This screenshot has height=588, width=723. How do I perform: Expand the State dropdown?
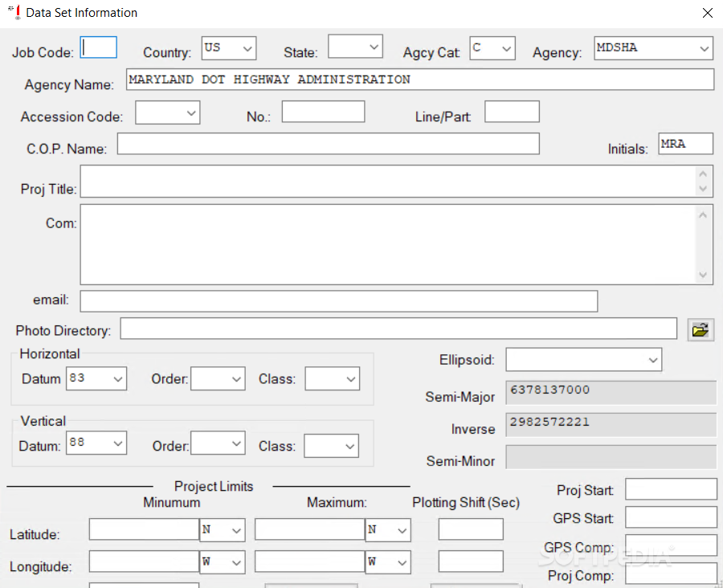click(355, 46)
